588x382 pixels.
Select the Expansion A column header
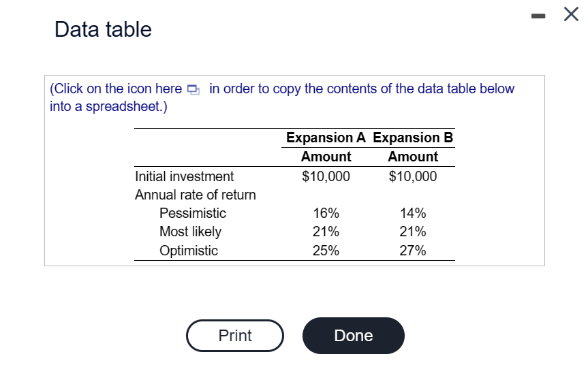coord(326,138)
